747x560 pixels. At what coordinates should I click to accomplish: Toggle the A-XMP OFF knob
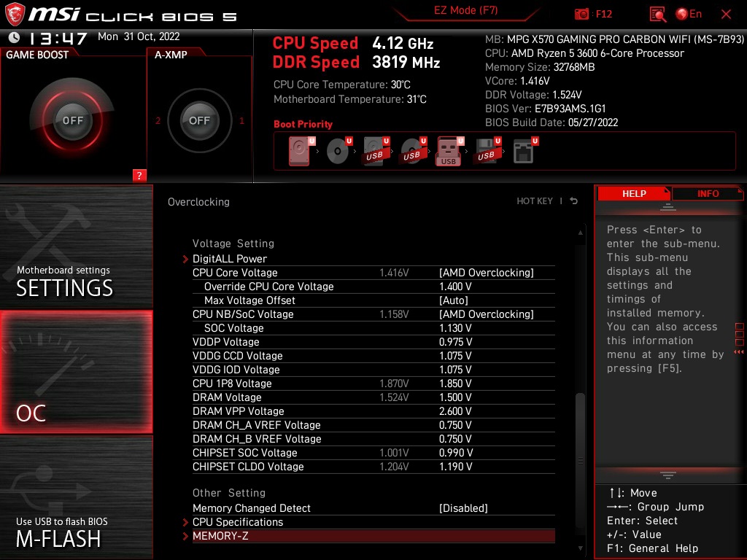click(x=199, y=120)
